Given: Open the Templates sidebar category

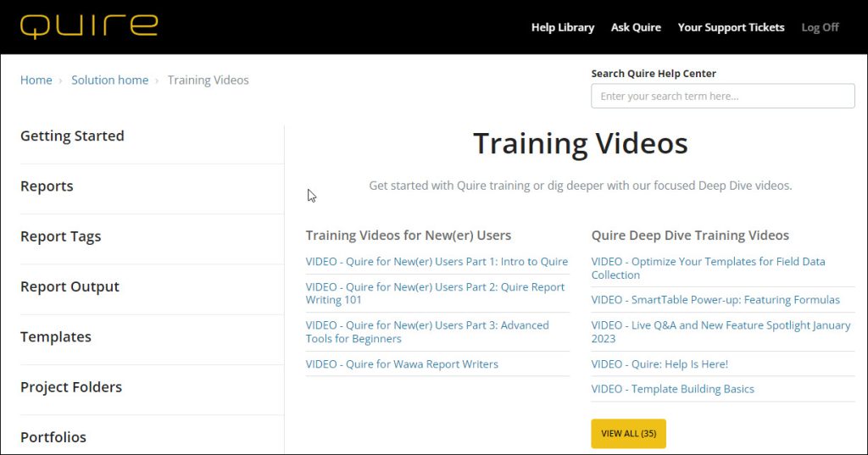Looking at the screenshot, I should coord(55,336).
